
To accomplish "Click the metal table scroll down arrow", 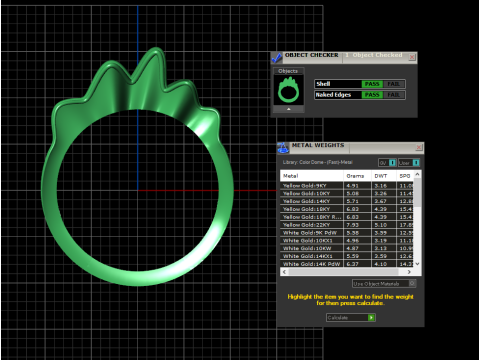I will (417, 264).
